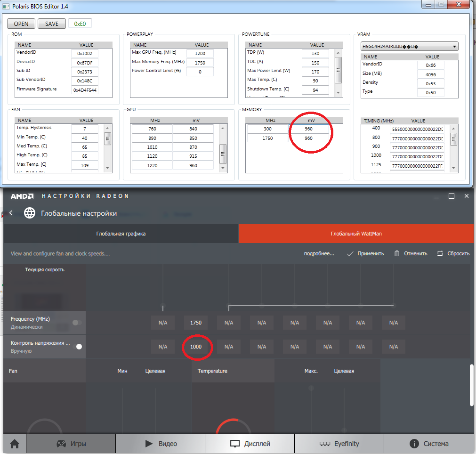Select the timing value for 1125 MHz
Viewport: 476px width, 454px height.
click(417, 166)
